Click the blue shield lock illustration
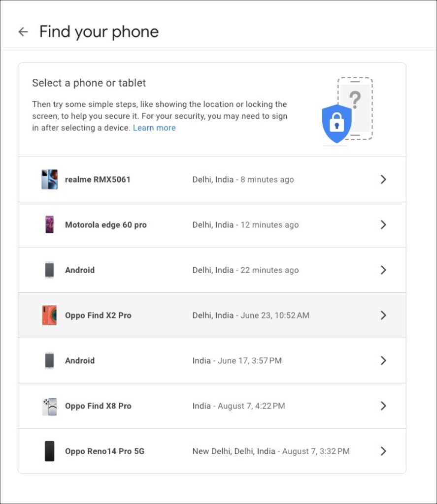This screenshot has height=504, width=437. click(336, 124)
